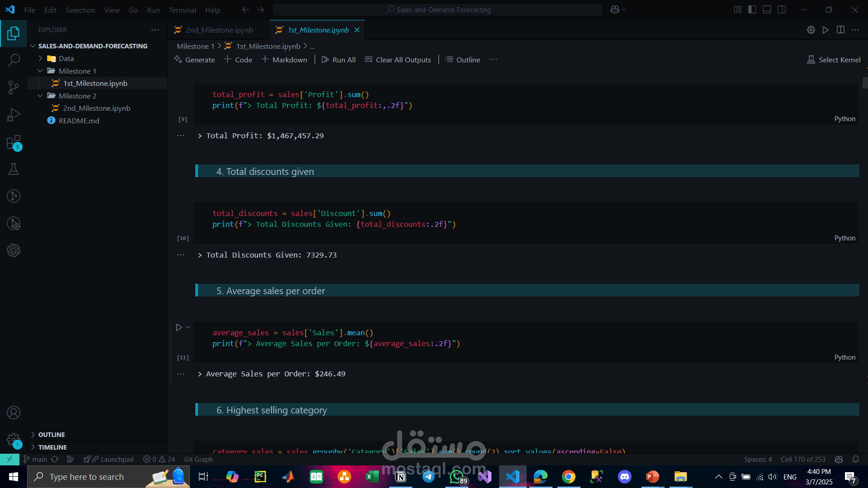Open the Search view in activity bar

tap(14, 60)
